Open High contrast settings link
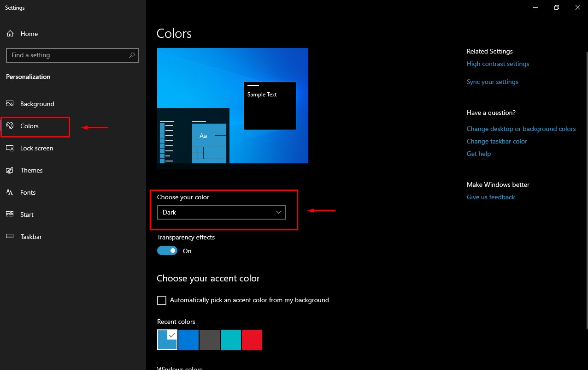 pyautogui.click(x=498, y=64)
